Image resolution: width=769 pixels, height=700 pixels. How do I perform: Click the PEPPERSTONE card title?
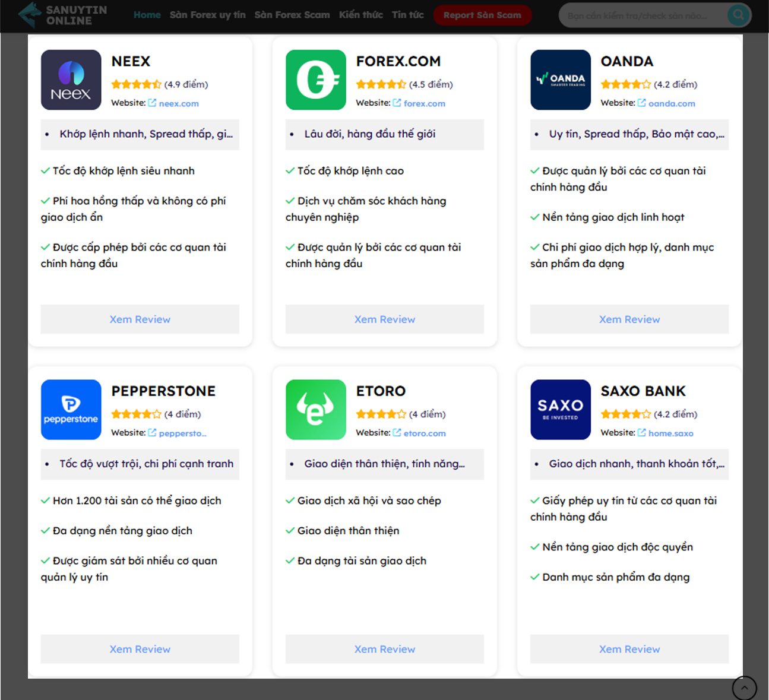[x=163, y=391]
